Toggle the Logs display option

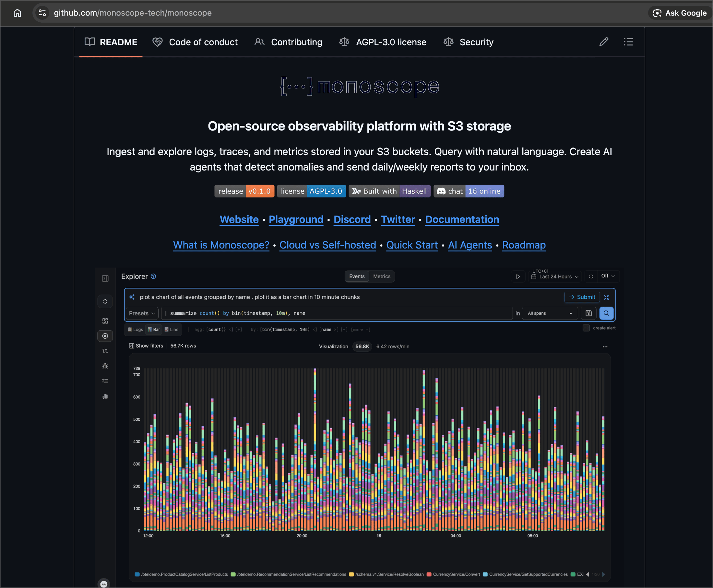[135, 329]
